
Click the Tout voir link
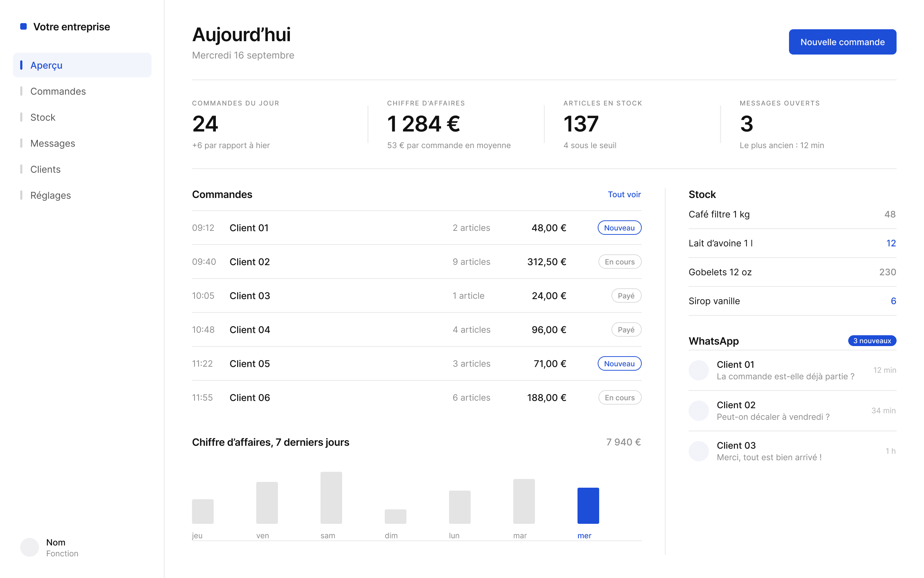pyautogui.click(x=624, y=194)
